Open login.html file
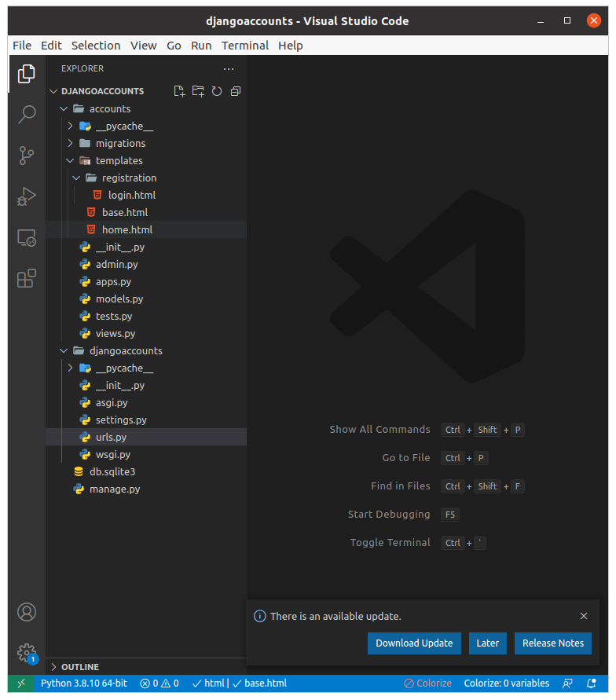 [x=146, y=195]
